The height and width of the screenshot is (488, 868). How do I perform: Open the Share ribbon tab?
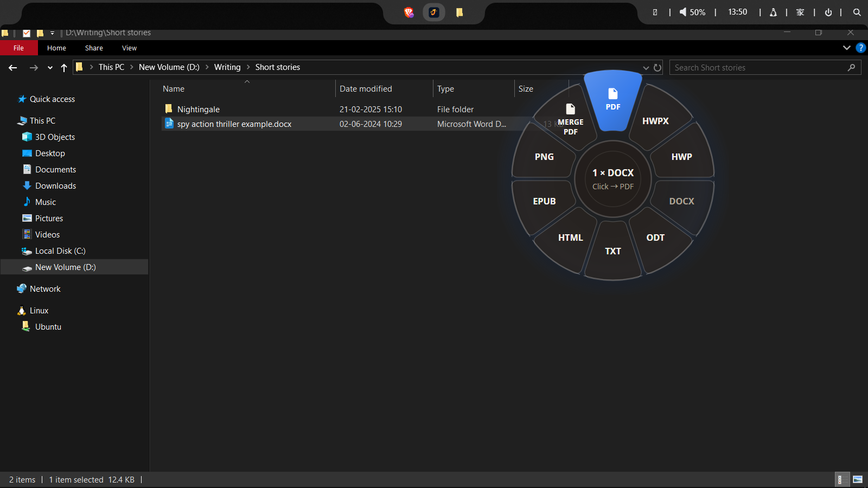coord(94,48)
